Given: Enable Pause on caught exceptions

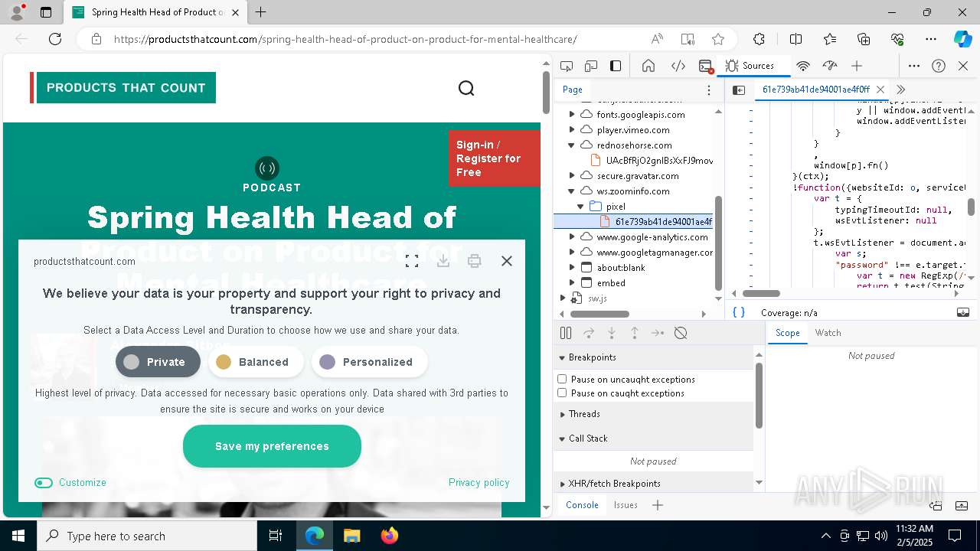Looking at the screenshot, I should tap(562, 393).
